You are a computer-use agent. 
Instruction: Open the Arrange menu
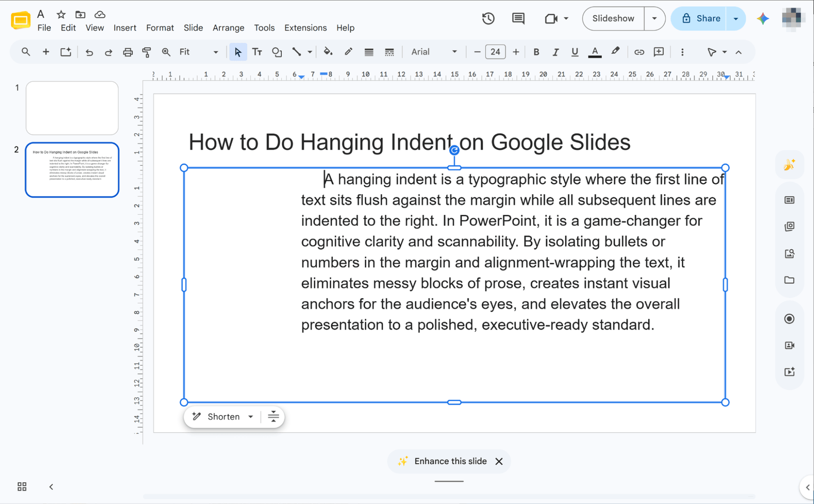(228, 28)
